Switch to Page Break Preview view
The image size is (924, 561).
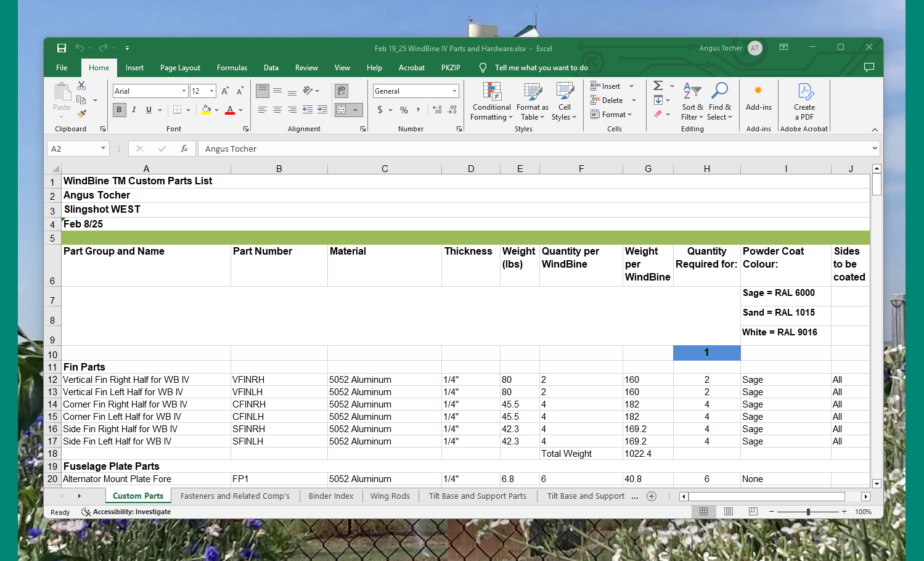click(x=753, y=512)
